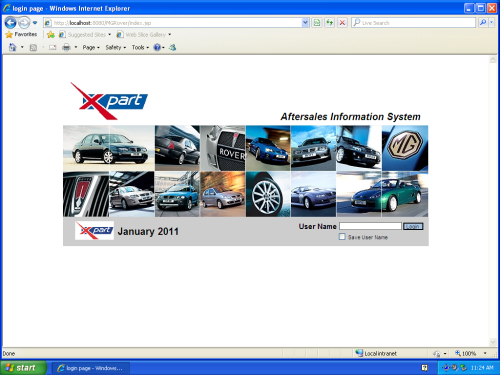The image size is (500, 375).
Task: Open the Page menu
Action: click(91, 48)
